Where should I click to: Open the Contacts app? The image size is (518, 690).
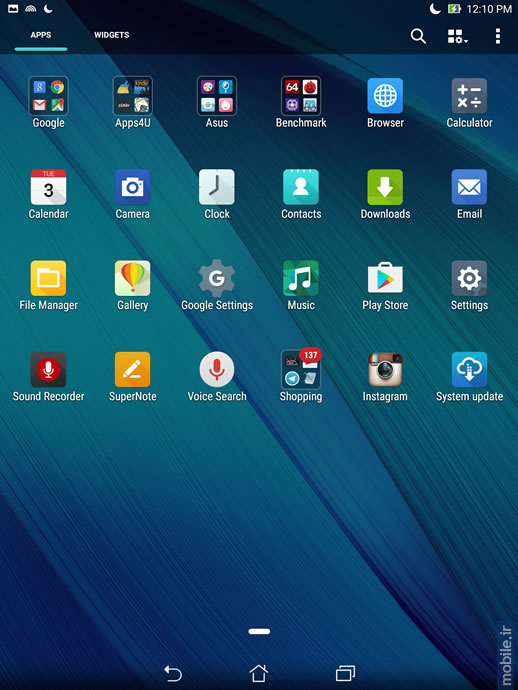[x=301, y=187]
